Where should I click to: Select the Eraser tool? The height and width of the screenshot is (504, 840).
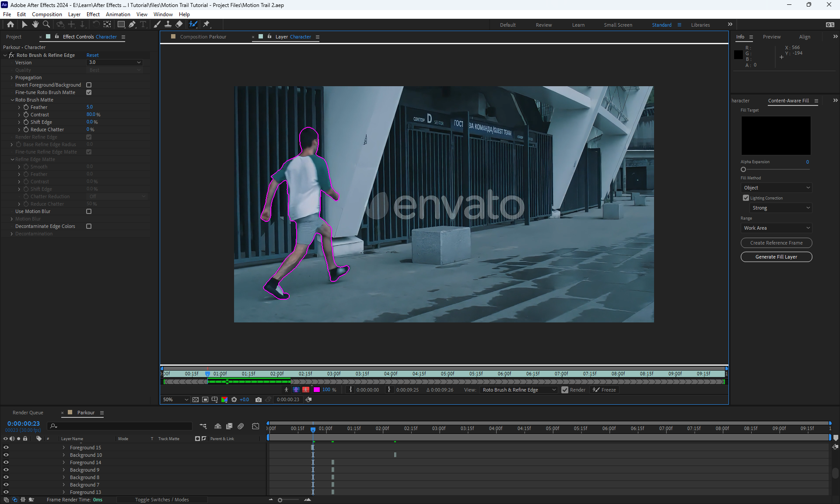tap(179, 24)
